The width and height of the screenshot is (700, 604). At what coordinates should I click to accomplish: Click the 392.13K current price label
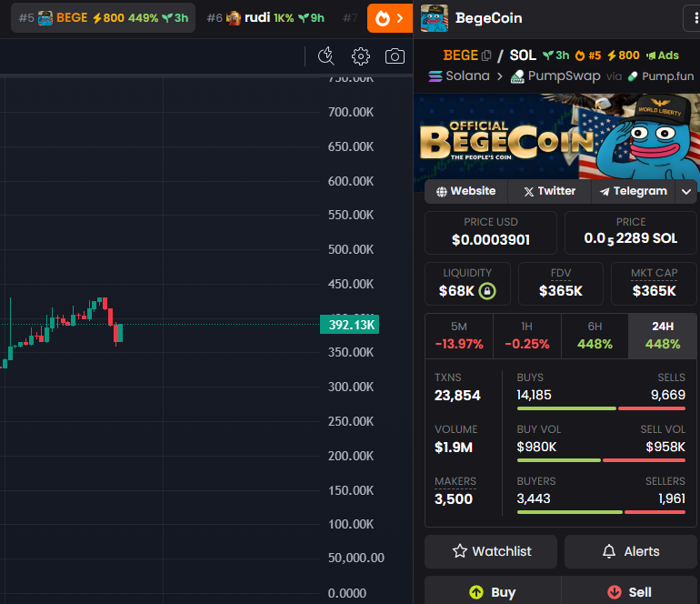(350, 325)
